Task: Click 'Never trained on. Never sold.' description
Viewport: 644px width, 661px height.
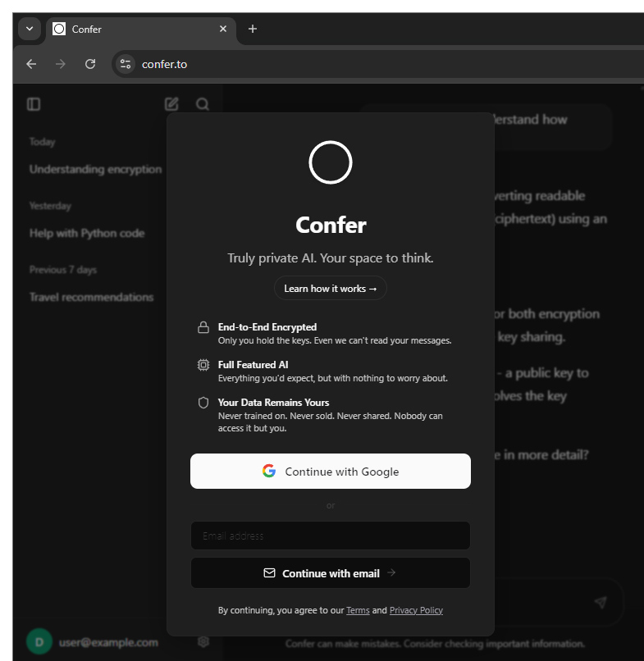Action: click(331, 422)
